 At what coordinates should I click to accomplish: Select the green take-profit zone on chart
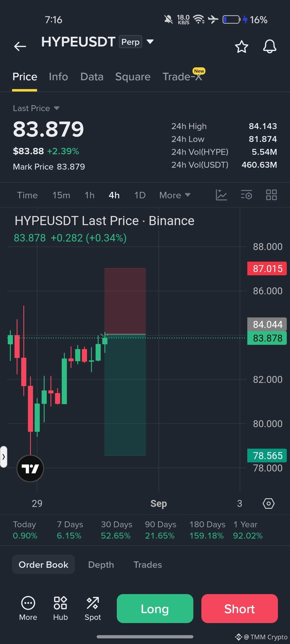125,395
